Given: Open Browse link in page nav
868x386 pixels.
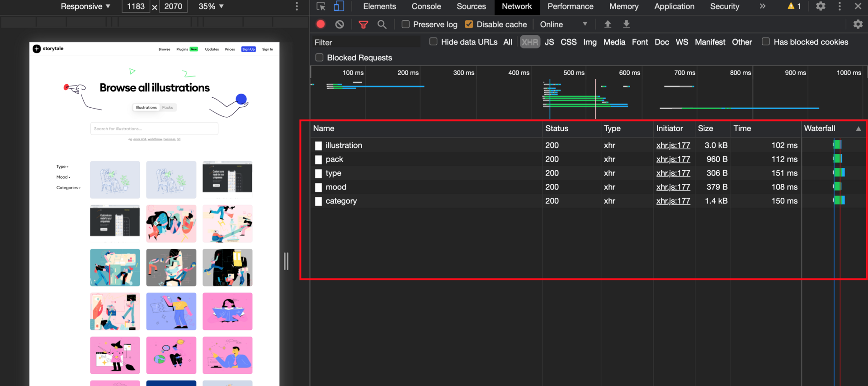Looking at the screenshot, I should point(164,49).
